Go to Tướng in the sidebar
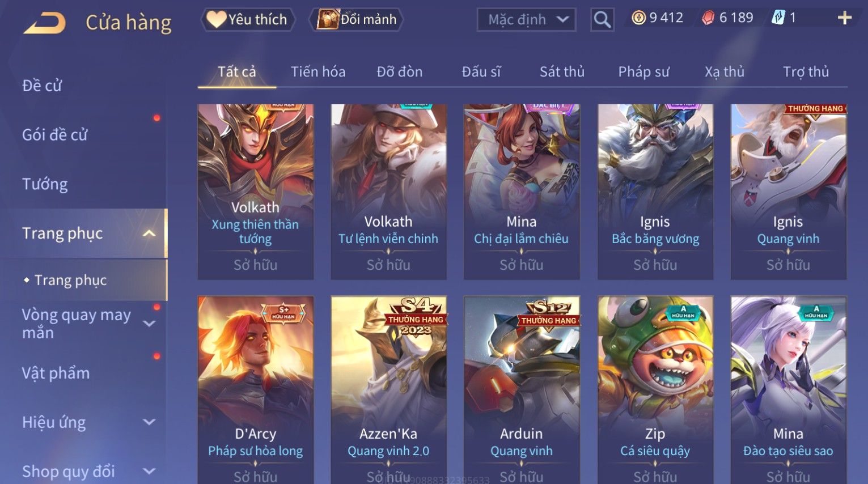Viewport: 868px width, 484px height. (45, 184)
